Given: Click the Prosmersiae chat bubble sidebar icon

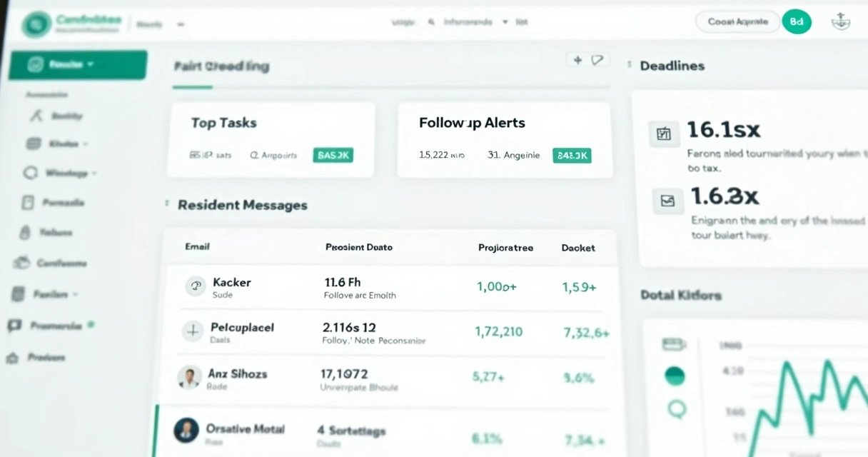Looking at the screenshot, I should 14,326.
